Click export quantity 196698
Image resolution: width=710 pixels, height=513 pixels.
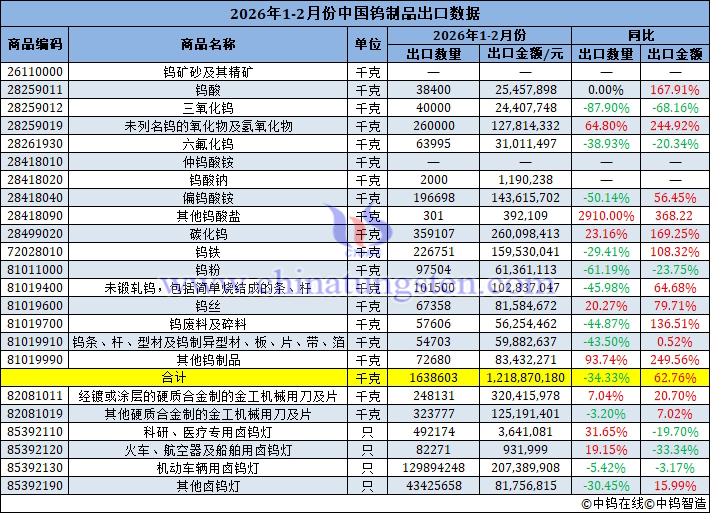[x=433, y=198]
